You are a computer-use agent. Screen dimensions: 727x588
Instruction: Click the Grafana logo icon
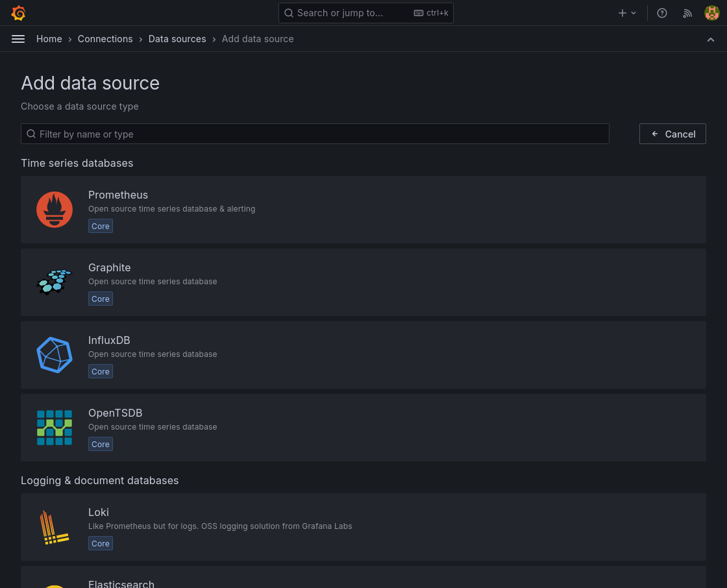18,13
